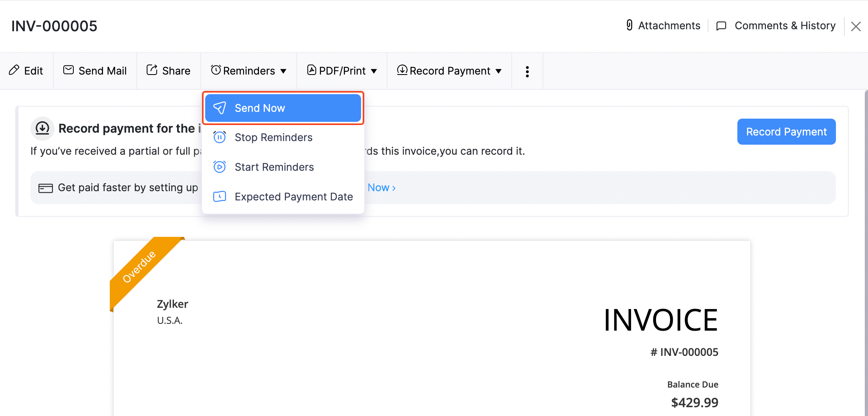Select the Edit pencil icon
868x416 pixels.
click(x=15, y=70)
